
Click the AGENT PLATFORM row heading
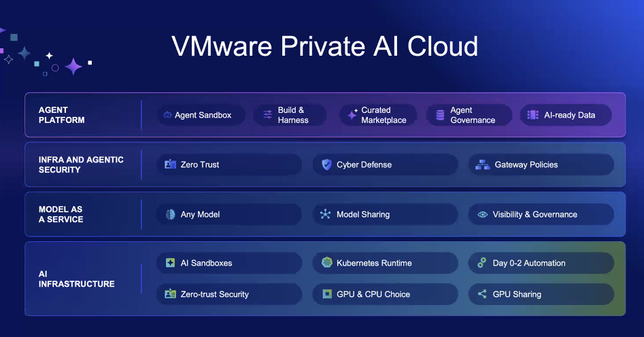click(x=62, y=115)
